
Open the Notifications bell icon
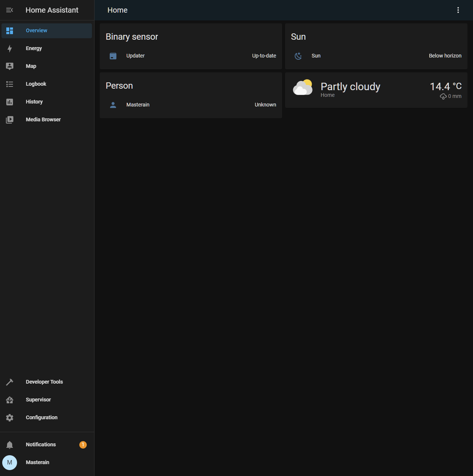click(x=10, y=445)
